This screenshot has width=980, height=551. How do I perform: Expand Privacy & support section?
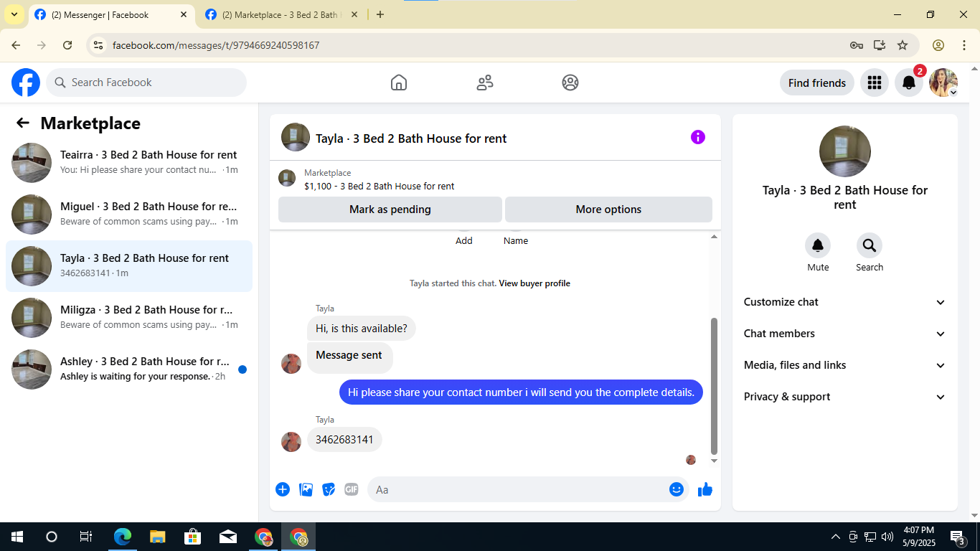[844, 397]
